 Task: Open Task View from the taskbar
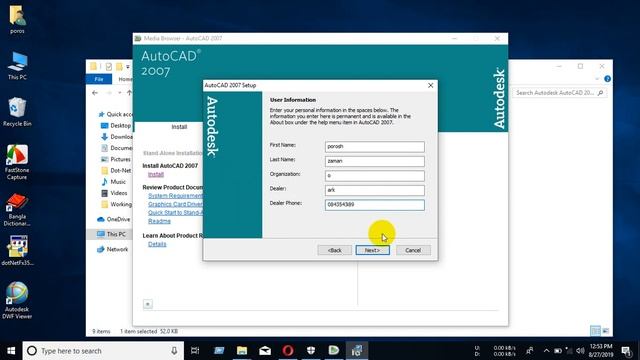tap(195, 350)
